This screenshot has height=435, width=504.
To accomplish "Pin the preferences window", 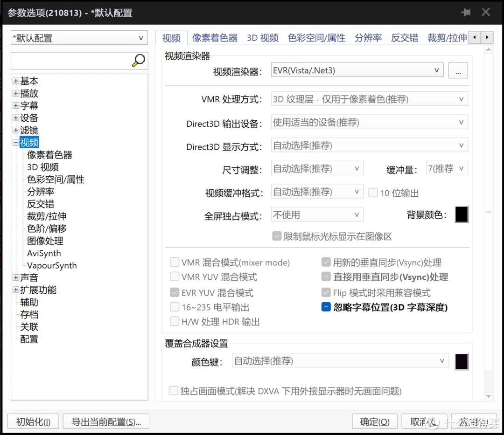I will click(466, 12).
